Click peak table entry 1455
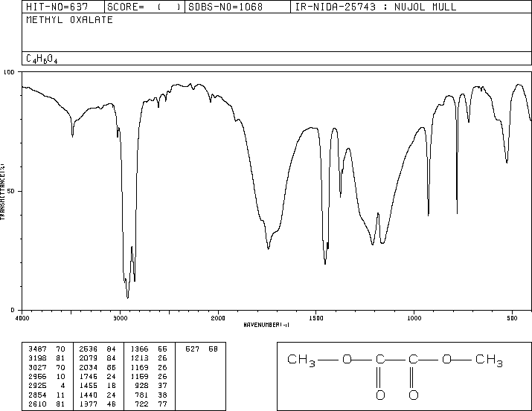 (x=89, y=386)
